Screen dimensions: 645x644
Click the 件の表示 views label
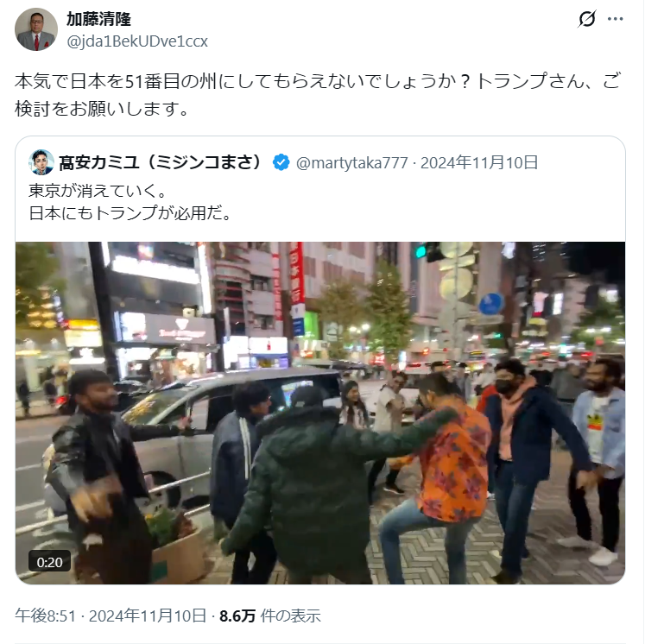coord(290,616)
